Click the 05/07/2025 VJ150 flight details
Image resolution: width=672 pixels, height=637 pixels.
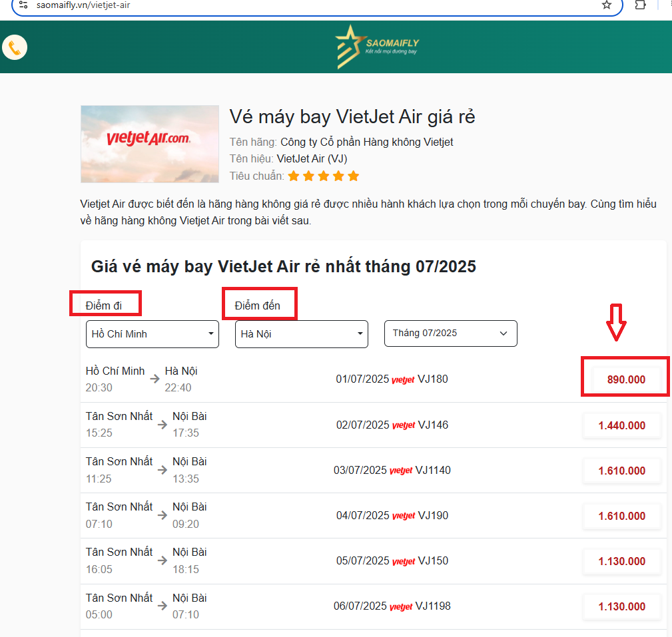[392, 560]
